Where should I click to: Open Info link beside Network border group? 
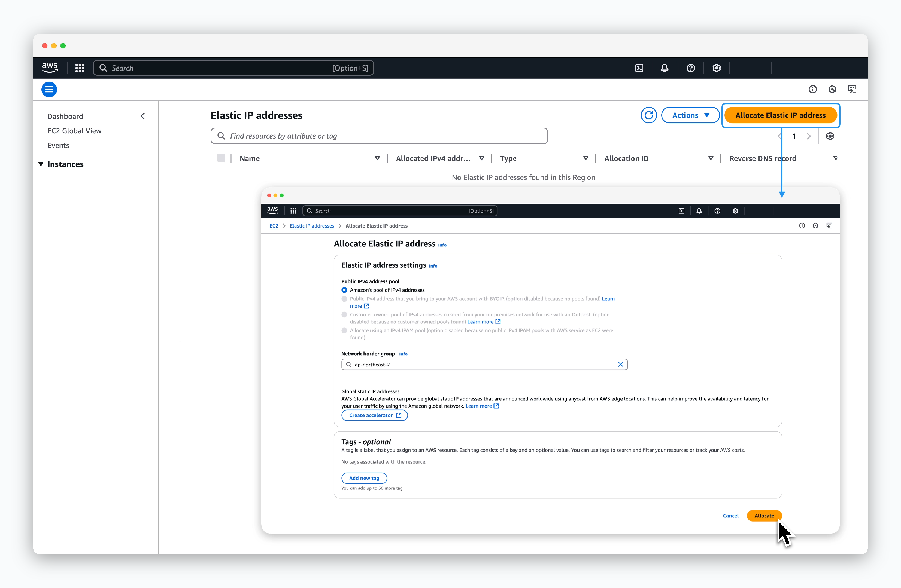coord(403,354)
